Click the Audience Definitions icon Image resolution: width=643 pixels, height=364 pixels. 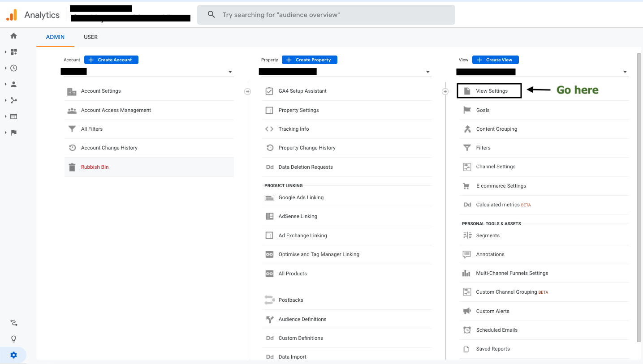pyautogui.click(x=269, y=319)
